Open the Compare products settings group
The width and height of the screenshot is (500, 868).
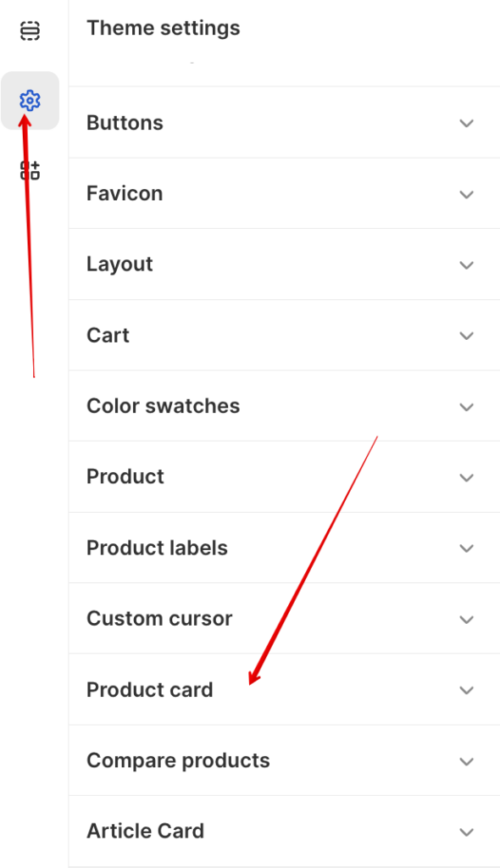(x=284, y=760)
